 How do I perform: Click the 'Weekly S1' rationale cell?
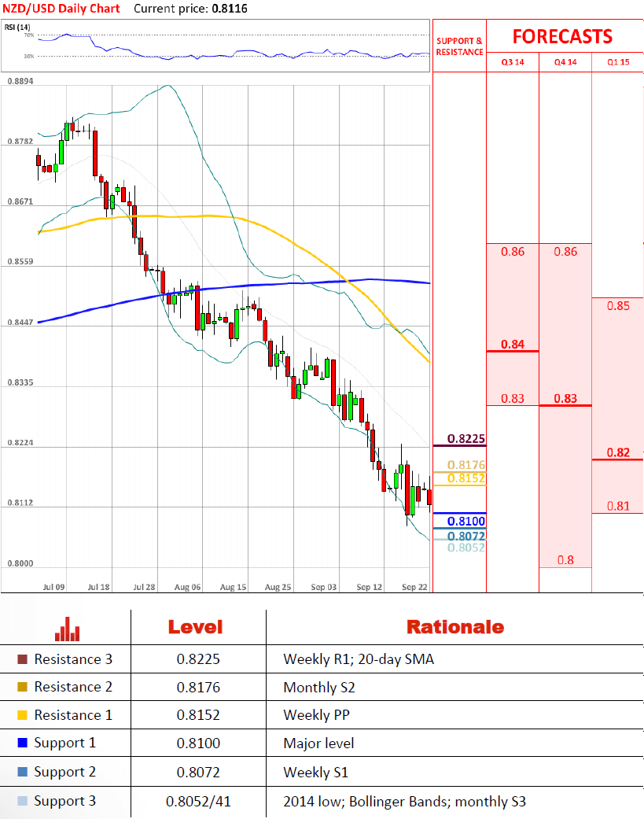(x=316, y=772)
